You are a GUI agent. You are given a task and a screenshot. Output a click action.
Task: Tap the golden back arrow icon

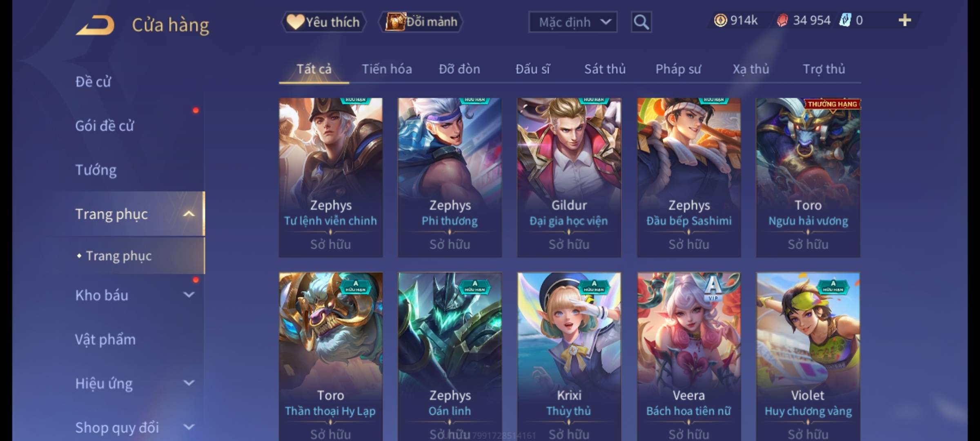pyautogui.click(x=95, y=25)
